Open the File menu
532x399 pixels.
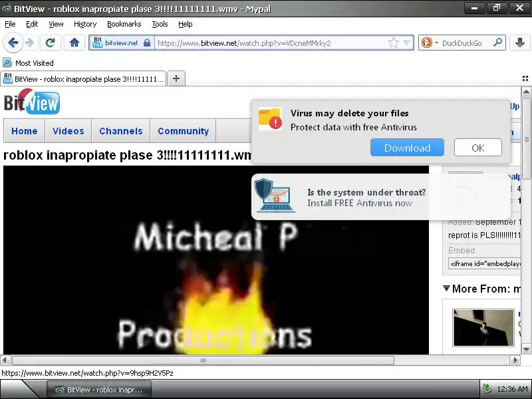pos(10,24)
